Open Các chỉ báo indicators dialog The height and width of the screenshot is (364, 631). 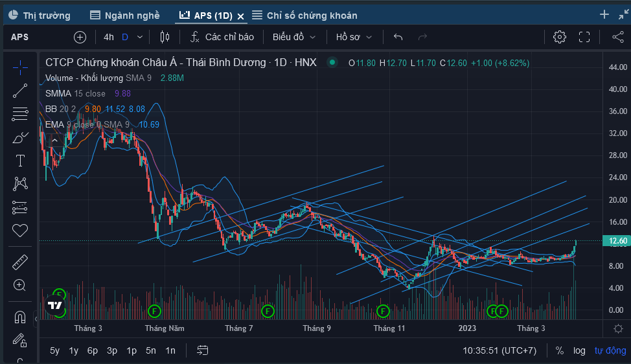(222, 37)
